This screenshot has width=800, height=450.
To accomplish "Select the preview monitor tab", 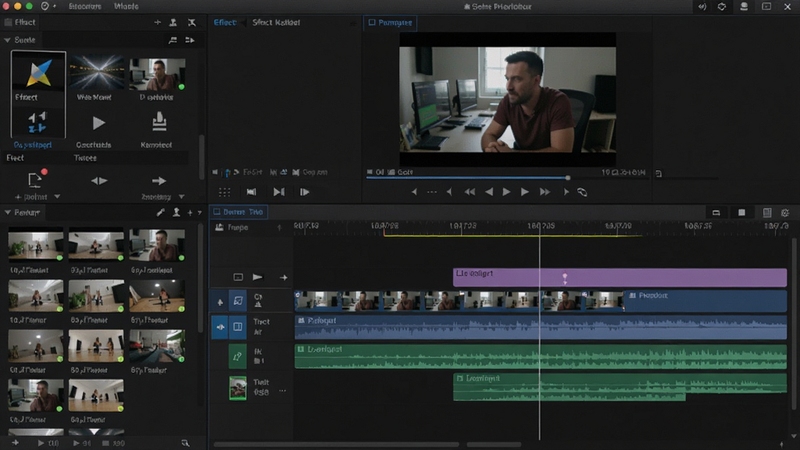I will point(390,22).
